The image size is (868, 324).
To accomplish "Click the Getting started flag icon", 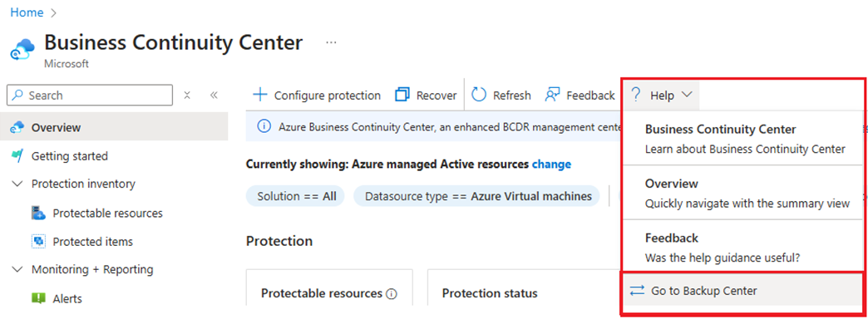I will (x=17, y=156).
